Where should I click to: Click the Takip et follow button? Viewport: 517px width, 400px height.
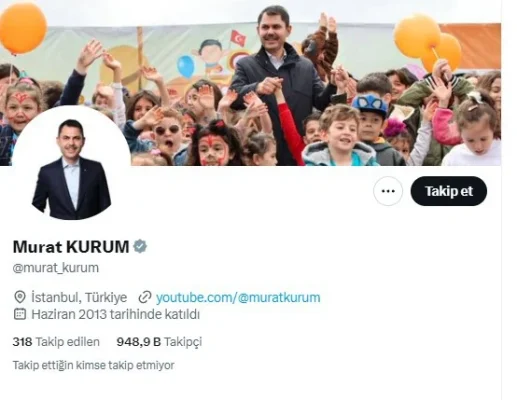coord(449,191)
